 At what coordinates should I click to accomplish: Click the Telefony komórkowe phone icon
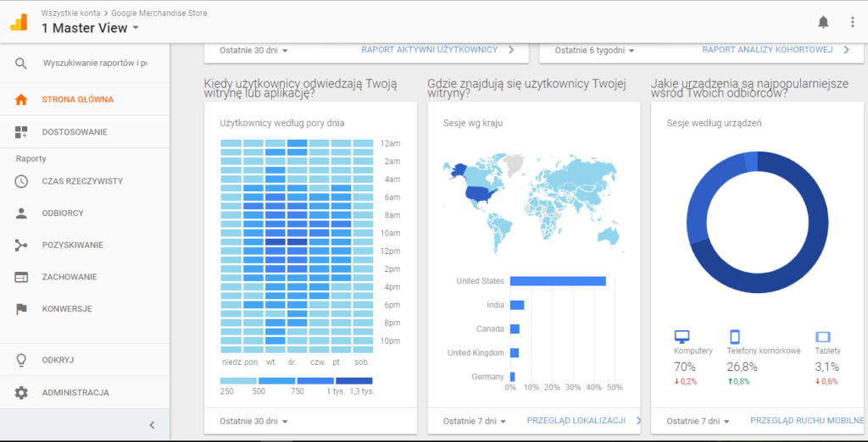[735, 336]
